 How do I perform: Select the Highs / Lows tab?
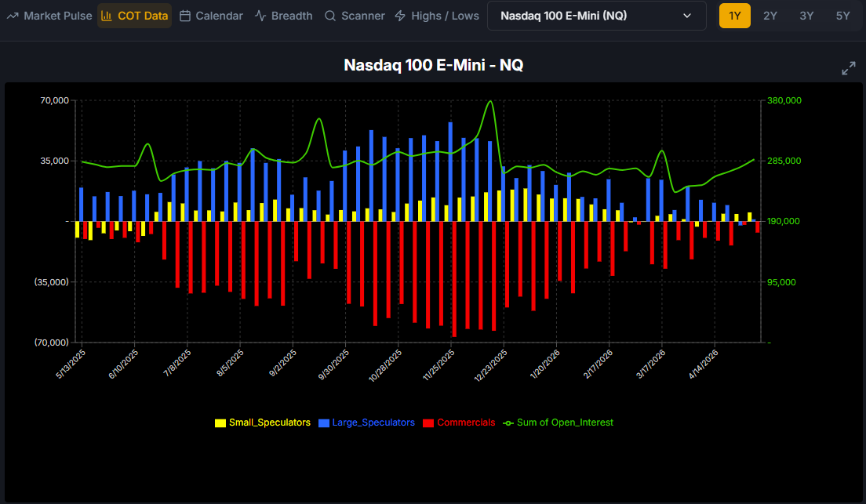(437, 16)
